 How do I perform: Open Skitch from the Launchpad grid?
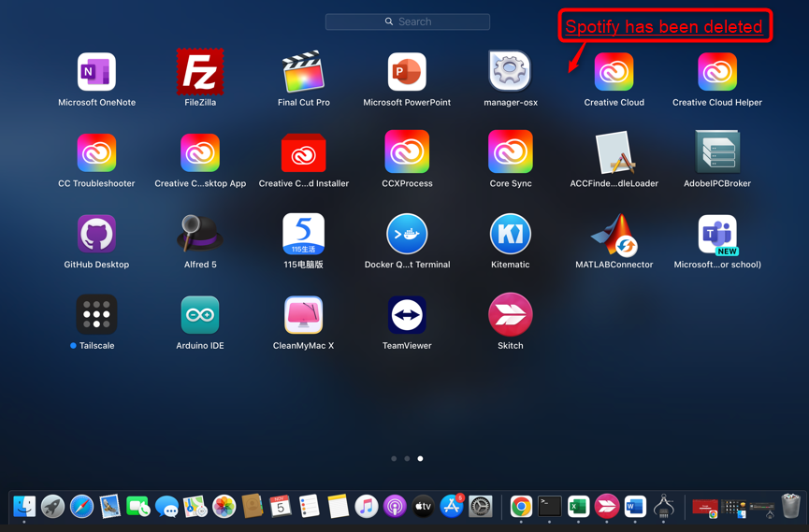tap(510, 315)
